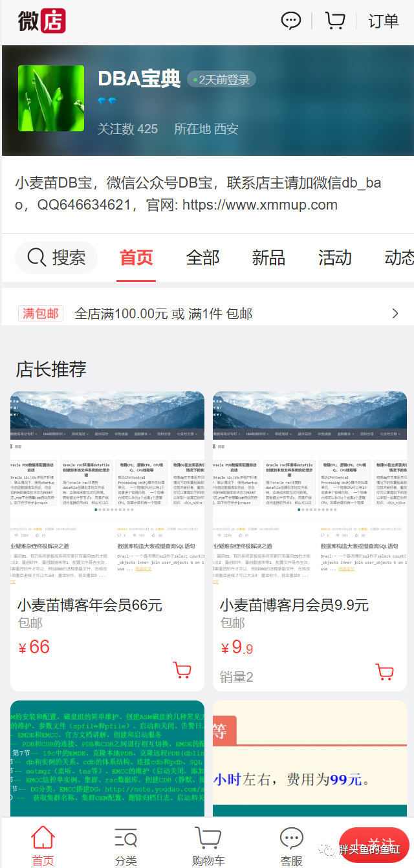
Task: Click the magnifier search icon
Action: (x=37, y=258)
